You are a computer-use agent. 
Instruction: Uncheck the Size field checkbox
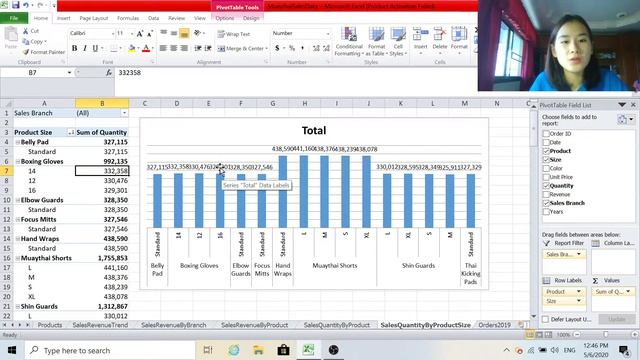[546, 160]
